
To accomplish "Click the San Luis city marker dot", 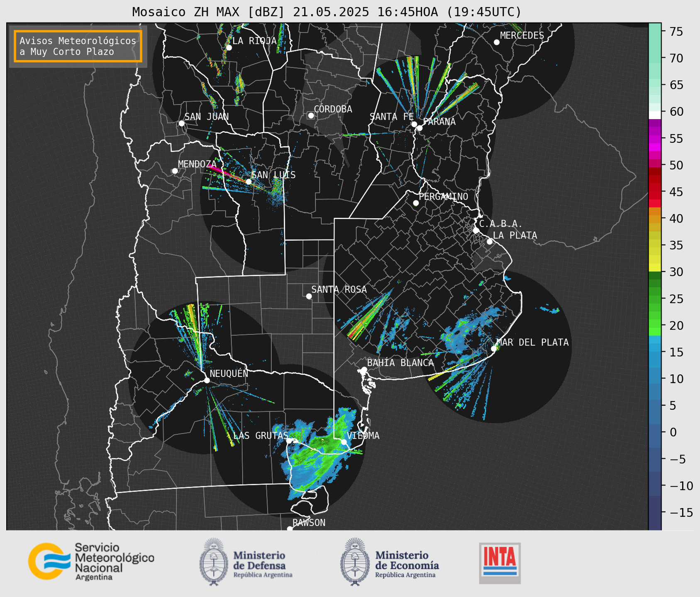I will click(x=249, y=181).
